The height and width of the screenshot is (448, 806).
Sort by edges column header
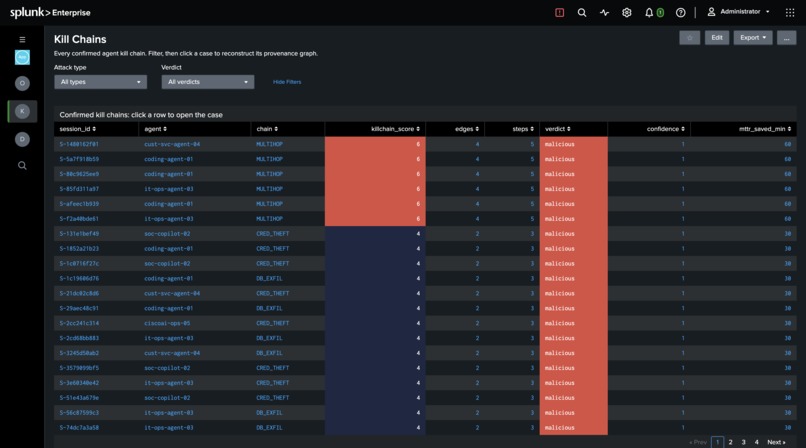point(467,129)
